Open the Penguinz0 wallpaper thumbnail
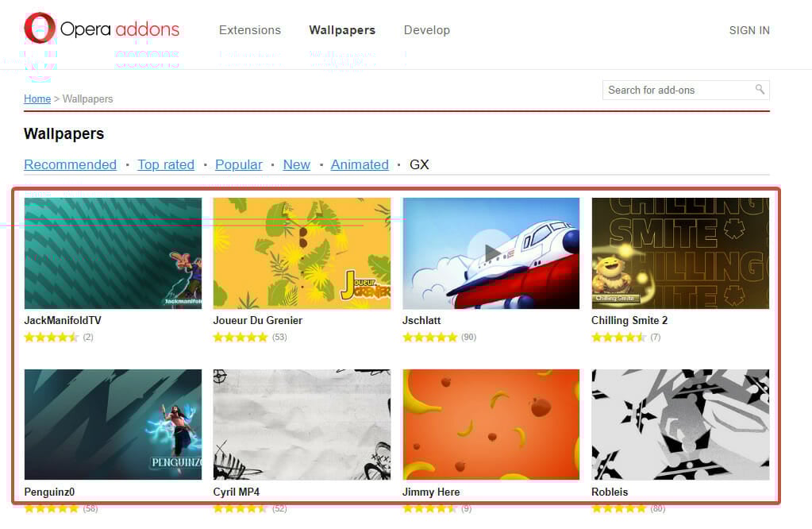Image resolution: width=812 pixels, height=529 pixels. coord(113,424)
